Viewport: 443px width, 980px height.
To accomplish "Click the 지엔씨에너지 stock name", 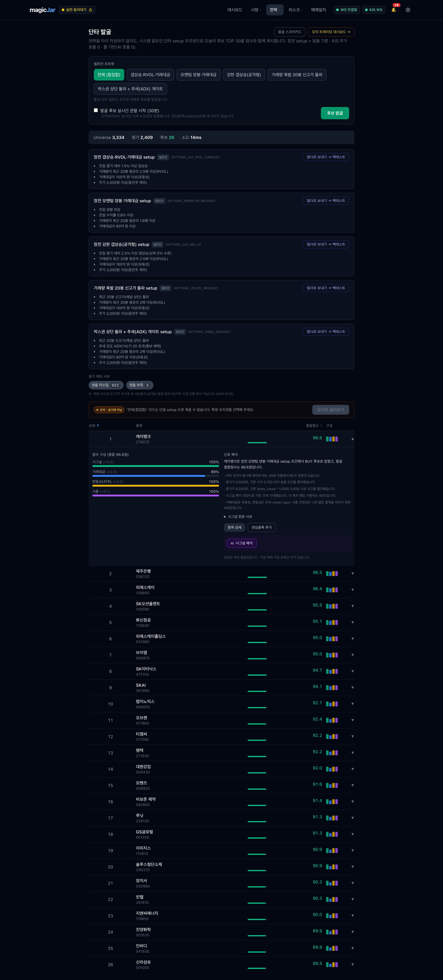I will pos(147,913).
